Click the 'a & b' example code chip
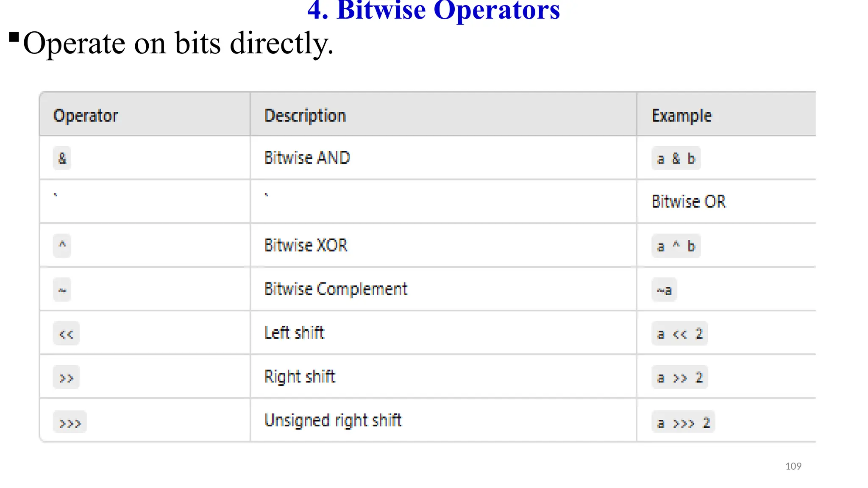 [676, 158]
